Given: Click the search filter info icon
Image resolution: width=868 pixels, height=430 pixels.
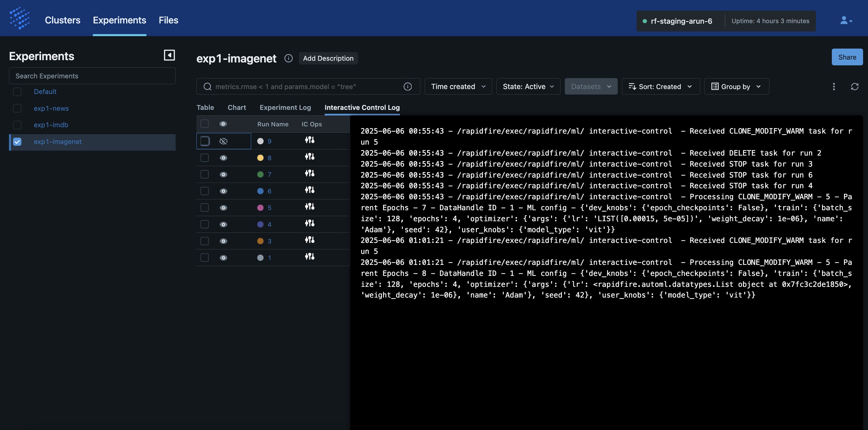Looking at the screenshot, I should [407, 86].
